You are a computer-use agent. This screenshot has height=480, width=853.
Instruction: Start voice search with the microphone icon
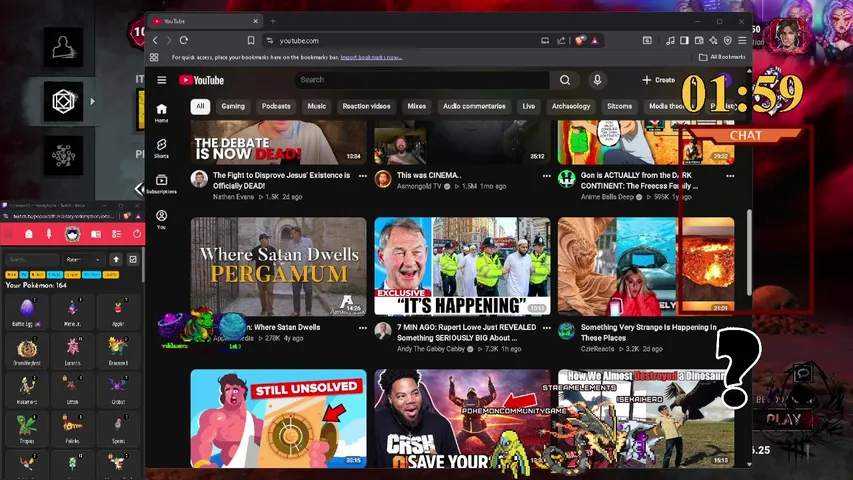click(597, 80)
